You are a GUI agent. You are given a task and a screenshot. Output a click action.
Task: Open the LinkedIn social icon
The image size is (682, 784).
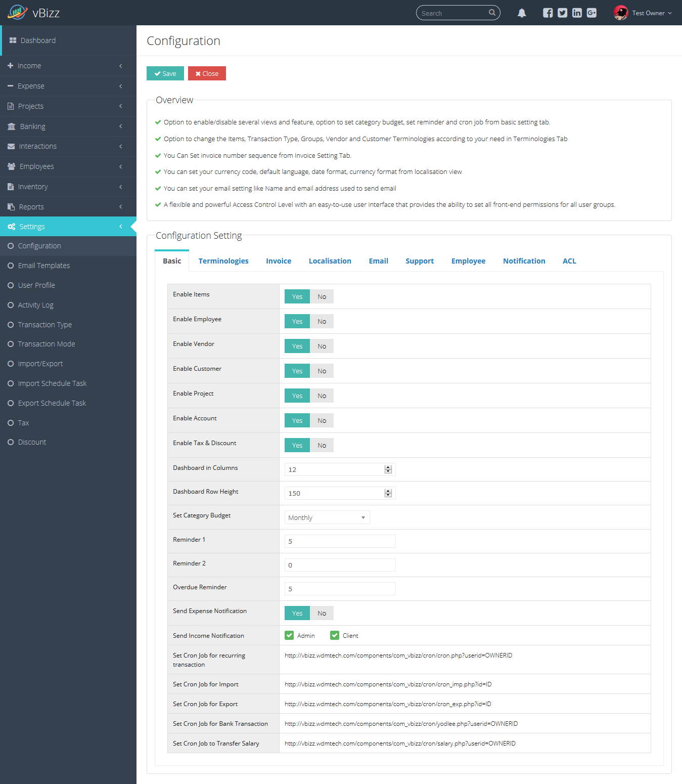(x=577, y=13)
